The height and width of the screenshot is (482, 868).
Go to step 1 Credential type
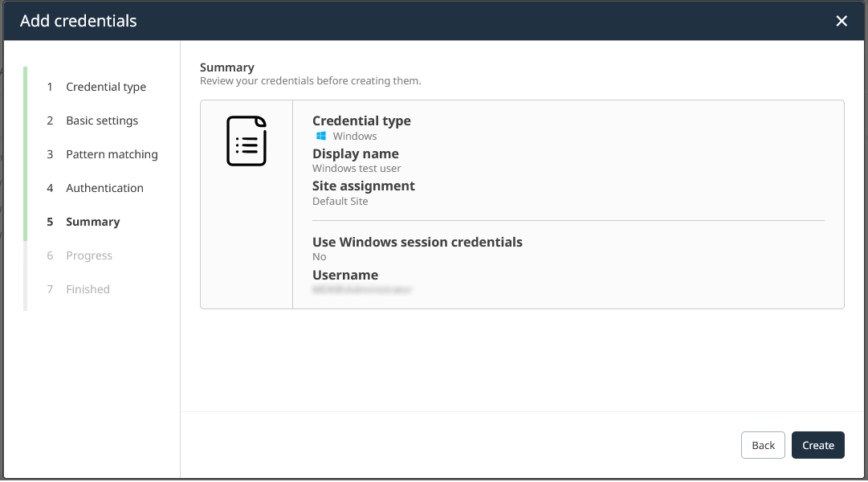[105, 87]
